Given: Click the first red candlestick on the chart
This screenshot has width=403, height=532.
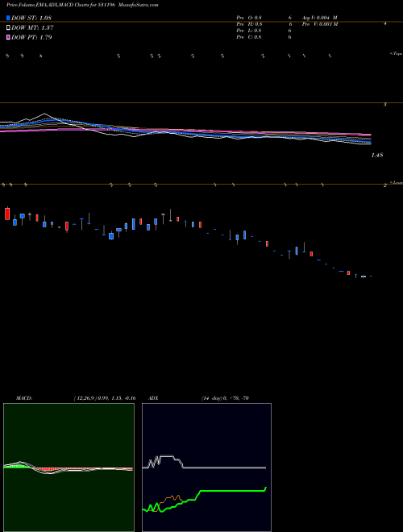Looking at the screenshot, I should click(x=7, y=214).
